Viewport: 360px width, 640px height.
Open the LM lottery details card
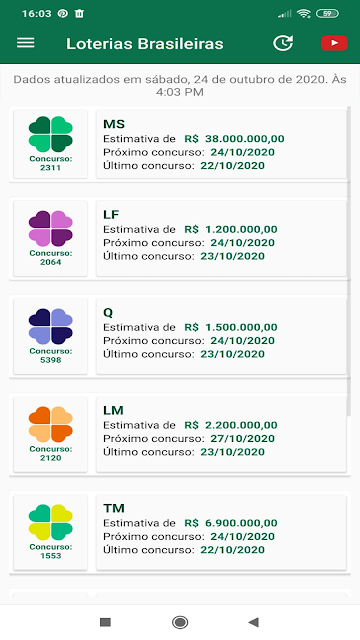pos(221,434)
